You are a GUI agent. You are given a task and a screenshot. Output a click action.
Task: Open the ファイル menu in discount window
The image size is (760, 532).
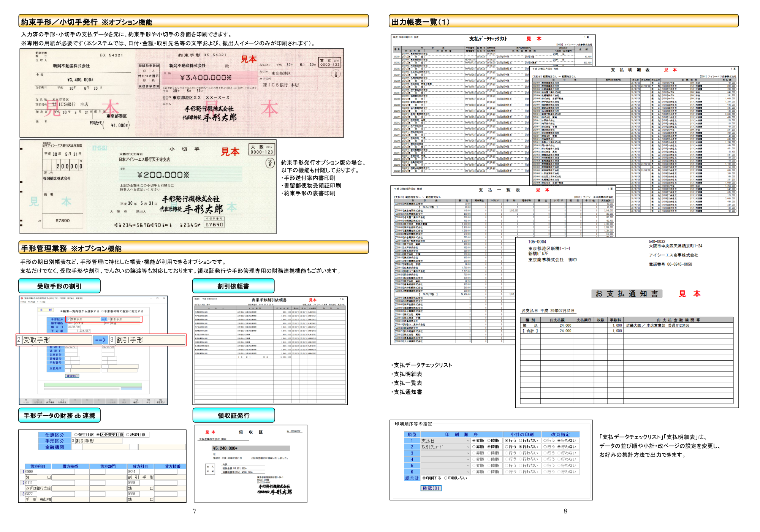[22, 302]
